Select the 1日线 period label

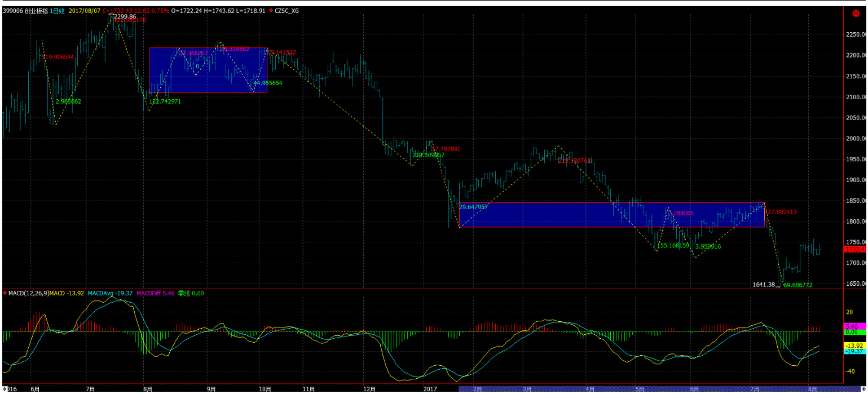(57, 10)
